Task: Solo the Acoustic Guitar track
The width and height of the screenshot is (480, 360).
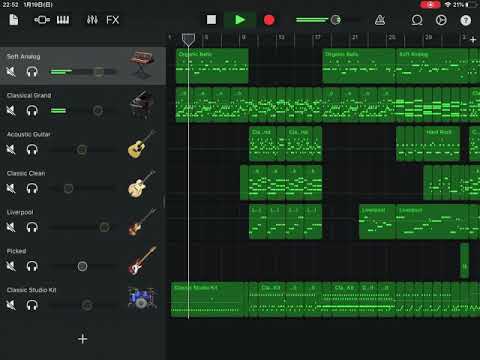Action: [x=32, y=149]
